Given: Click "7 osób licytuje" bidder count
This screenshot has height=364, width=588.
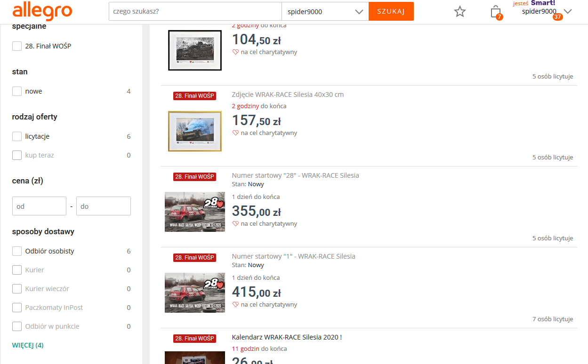Looking at the screenshot, I should [x=553, y=319].
